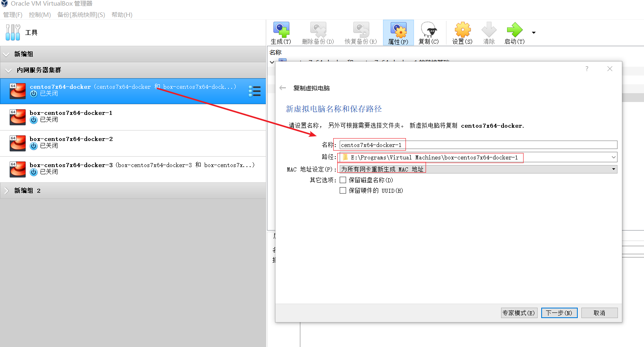Click the 恢复备份(R) toolbar icon
Screen dimensions: 644x347
[x=361, y=30]
